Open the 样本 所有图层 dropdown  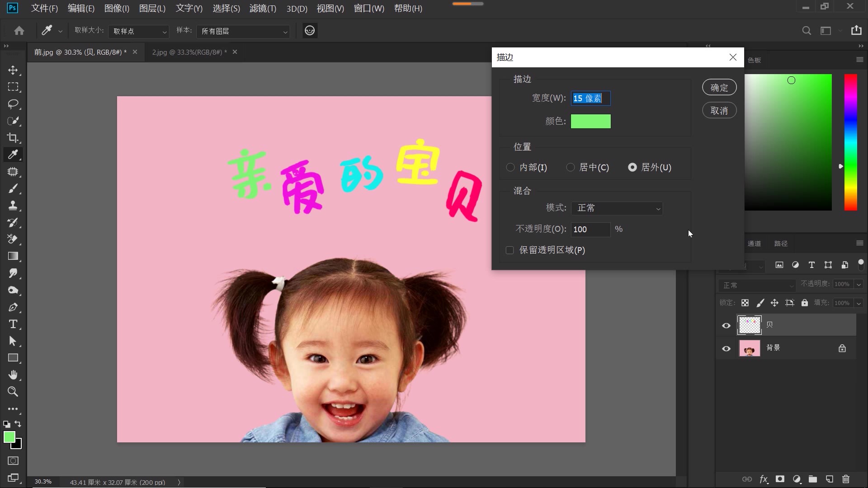(x=243, y=32)
